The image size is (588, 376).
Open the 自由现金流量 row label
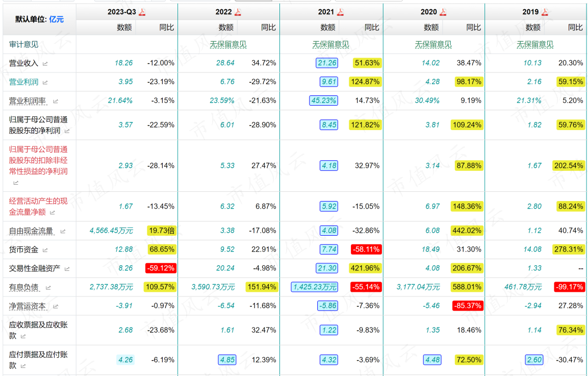pos(31,231)
